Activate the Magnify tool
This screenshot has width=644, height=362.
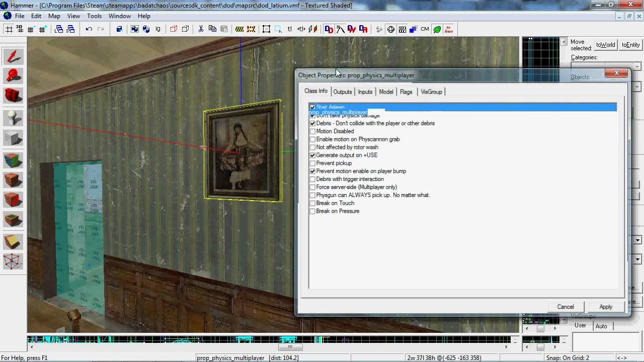13,75
